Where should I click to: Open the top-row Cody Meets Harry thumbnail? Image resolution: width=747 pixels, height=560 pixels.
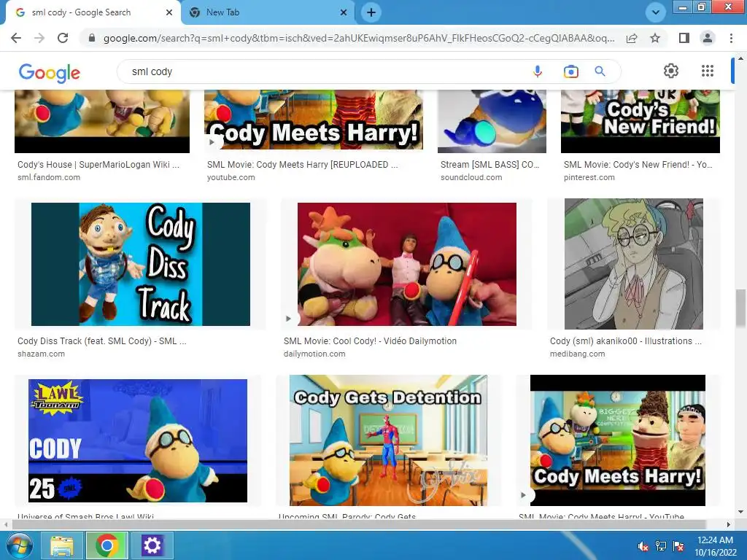click(314, 120)
